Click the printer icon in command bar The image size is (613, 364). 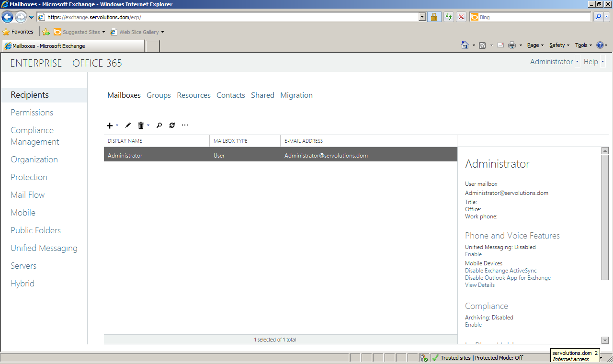click(x=512, y=45)
